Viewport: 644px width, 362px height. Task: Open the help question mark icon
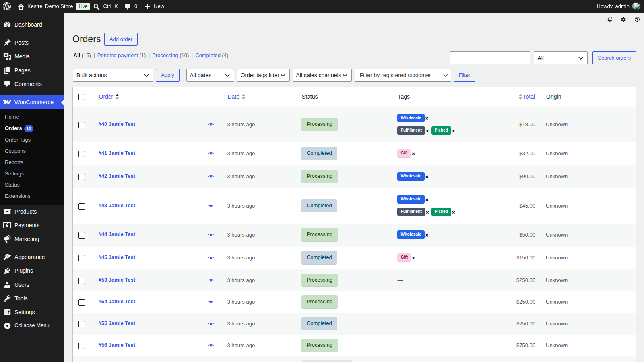pyautogui.click(x=637, y=19)
